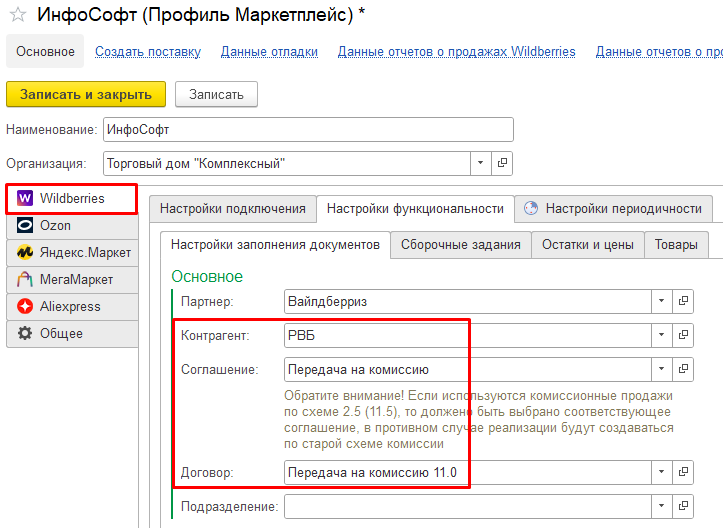The height and width of the screenshot is (528, 723).
Task: Click the Записать button
Action: point(216,95)
